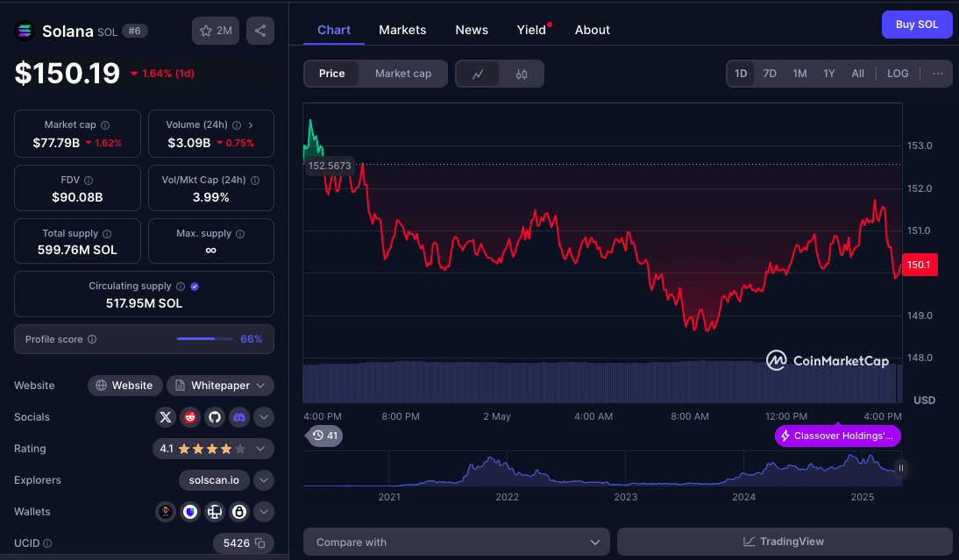Open Solana's X (Twitter) social link
Screen dimensions: 959x560
tap(165, 417)
